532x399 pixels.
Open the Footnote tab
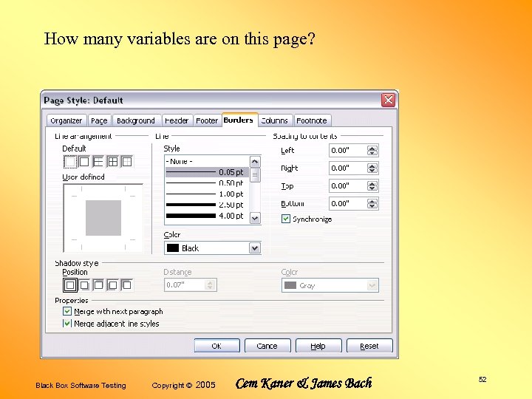coord(312,120)
